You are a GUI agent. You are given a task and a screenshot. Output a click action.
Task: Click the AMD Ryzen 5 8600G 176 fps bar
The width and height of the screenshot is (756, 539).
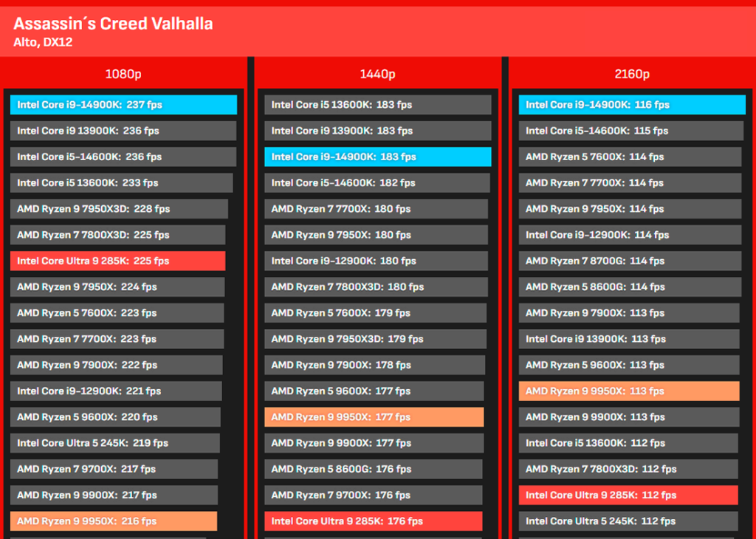tap(373, 469)
